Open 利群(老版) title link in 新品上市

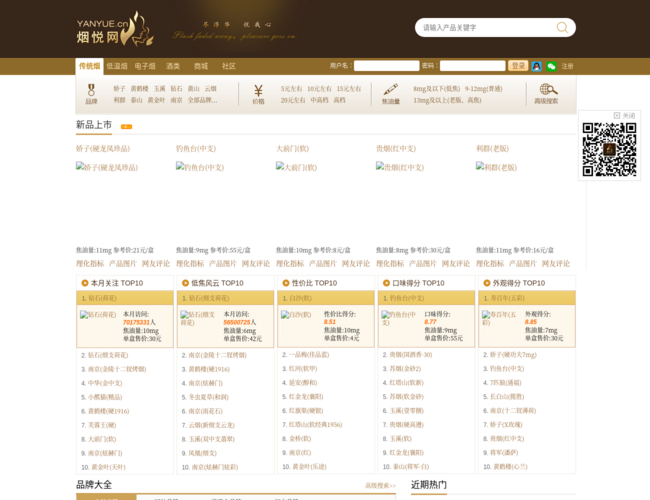tap(492, 148)
